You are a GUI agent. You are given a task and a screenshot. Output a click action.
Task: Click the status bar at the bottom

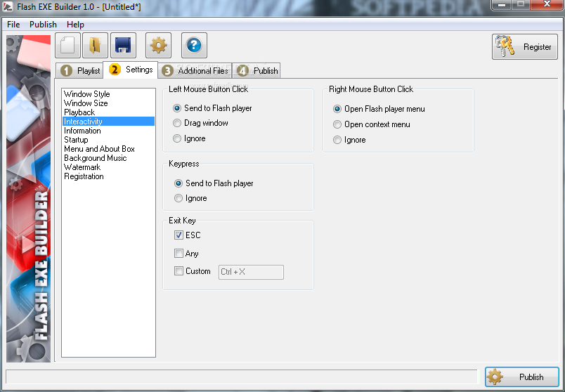[x=242, y=377]
